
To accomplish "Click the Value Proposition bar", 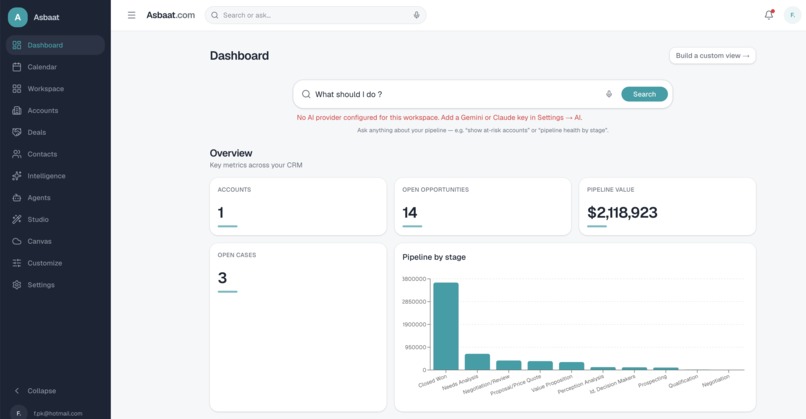I will pos(572,366).
